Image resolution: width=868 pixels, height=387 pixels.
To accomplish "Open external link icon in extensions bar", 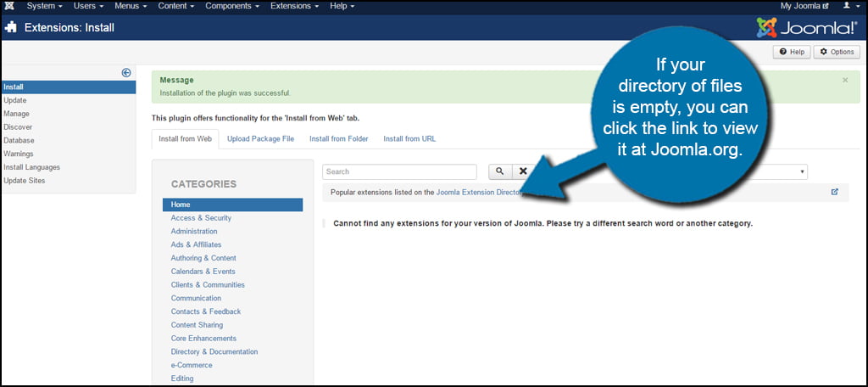I will (x=835, y=192).
